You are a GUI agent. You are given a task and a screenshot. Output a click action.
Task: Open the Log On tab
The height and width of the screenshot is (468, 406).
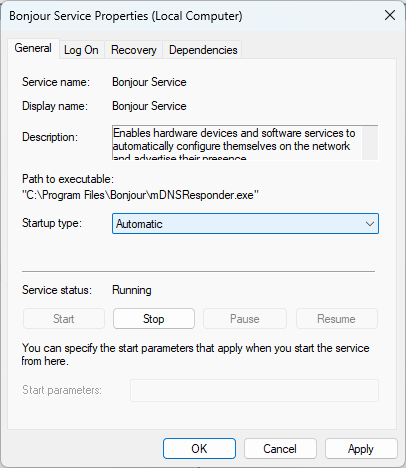(x=81, y=50)
